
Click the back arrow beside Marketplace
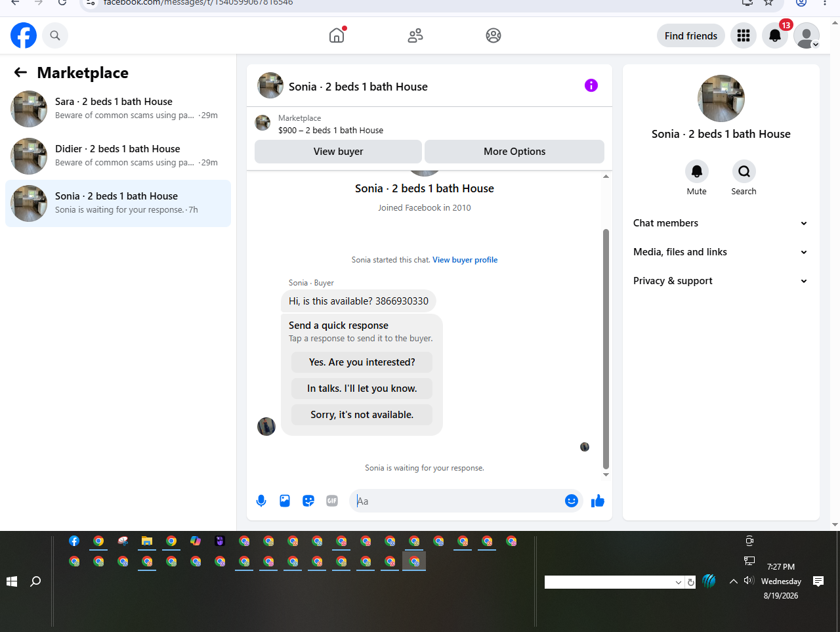pyautogui.click(x=21, y=72)
